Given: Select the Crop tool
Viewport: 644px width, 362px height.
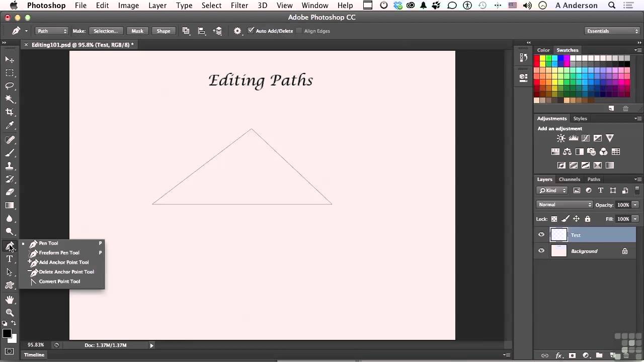Looking at the screenshot, I should pyautogui.click(x=10, y=112).
